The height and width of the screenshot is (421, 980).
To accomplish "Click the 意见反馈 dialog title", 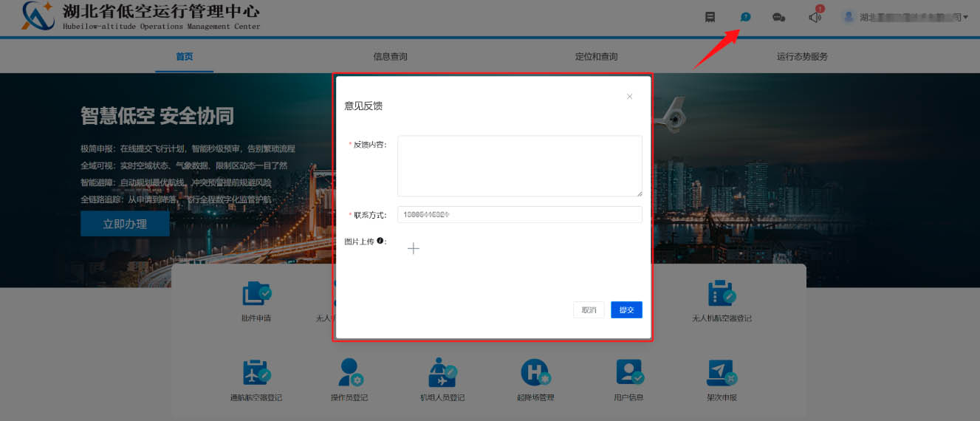I will (363, 106).
